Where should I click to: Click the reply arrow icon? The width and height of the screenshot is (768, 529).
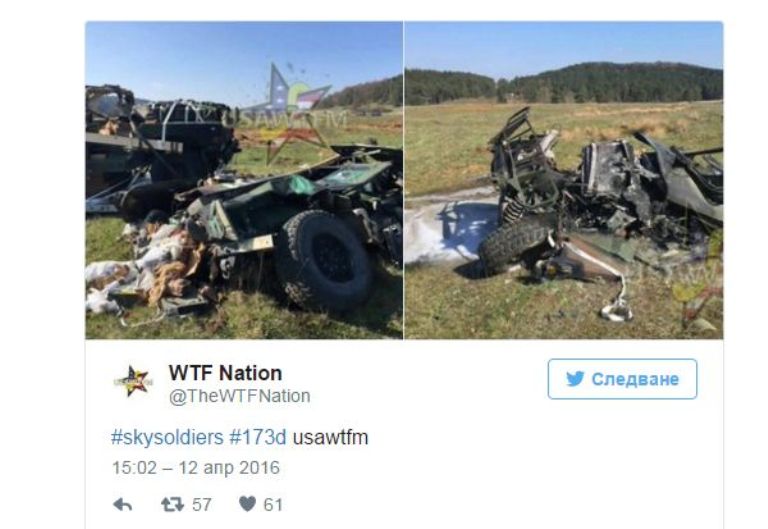pos(122,505)
